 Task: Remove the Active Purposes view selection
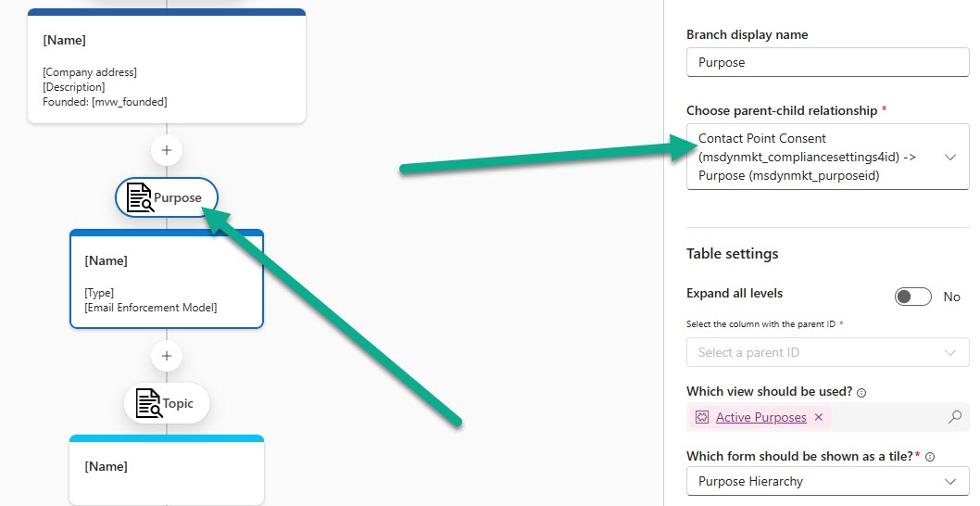pyautogui.click(x=818, y=417)
